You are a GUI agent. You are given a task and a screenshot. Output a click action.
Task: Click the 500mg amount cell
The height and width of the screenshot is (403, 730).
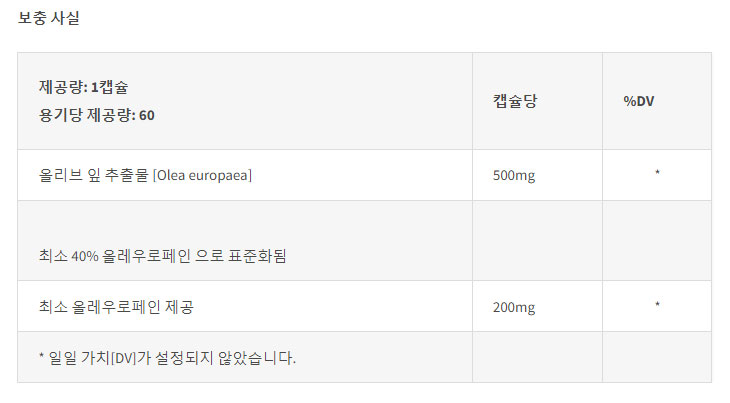(x=514, y=175)
